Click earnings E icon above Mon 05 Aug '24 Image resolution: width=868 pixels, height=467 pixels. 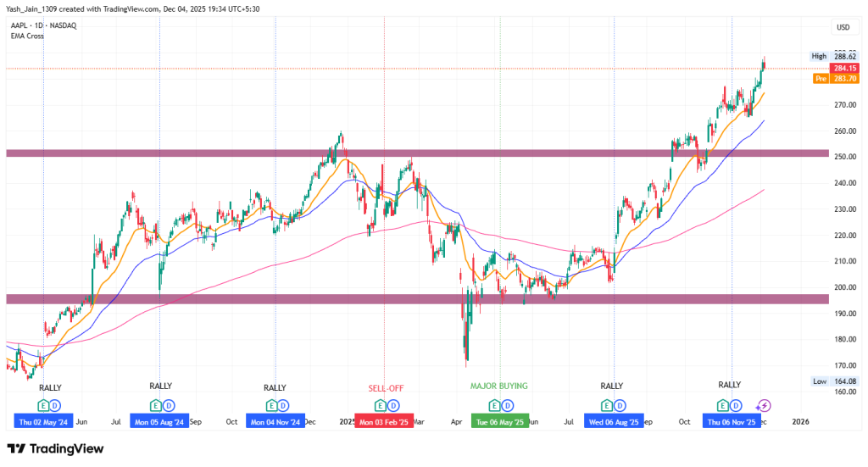pos(156,406)
